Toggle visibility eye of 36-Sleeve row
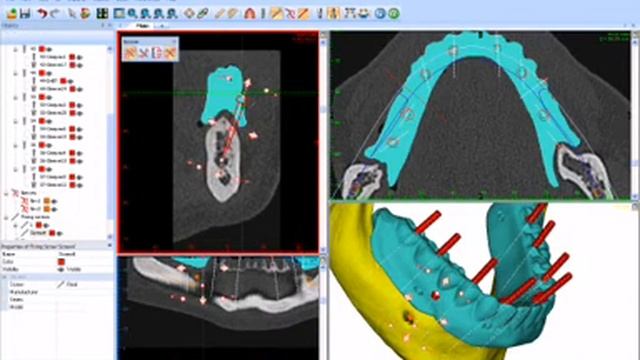Image resolution: width=640 pixels, height=360 pixels. (x=80, y=161)
